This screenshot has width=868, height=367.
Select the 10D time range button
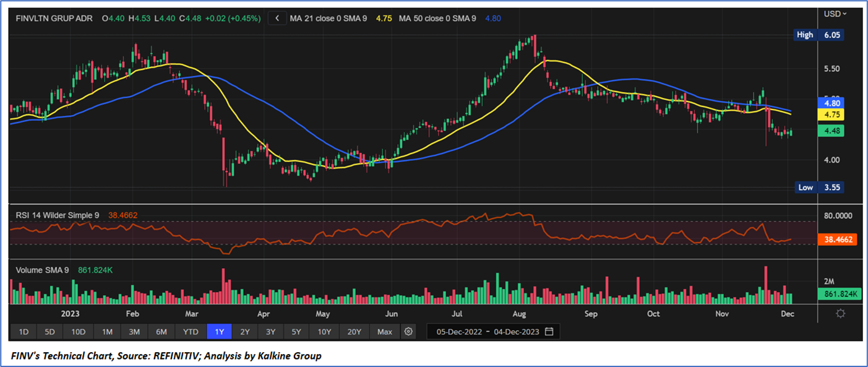(x=79, y=332)
